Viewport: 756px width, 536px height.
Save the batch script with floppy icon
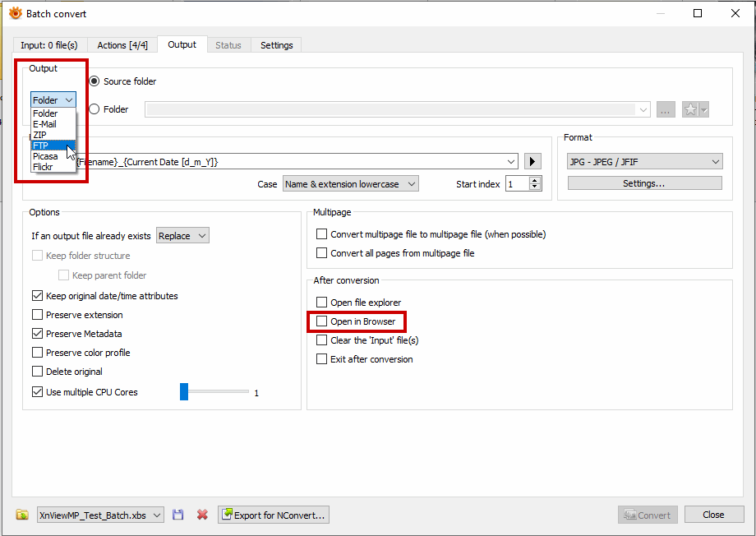coord(178,515)
